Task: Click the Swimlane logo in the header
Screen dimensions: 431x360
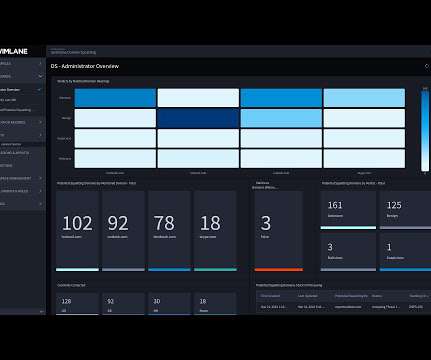Action: point(14,51)
